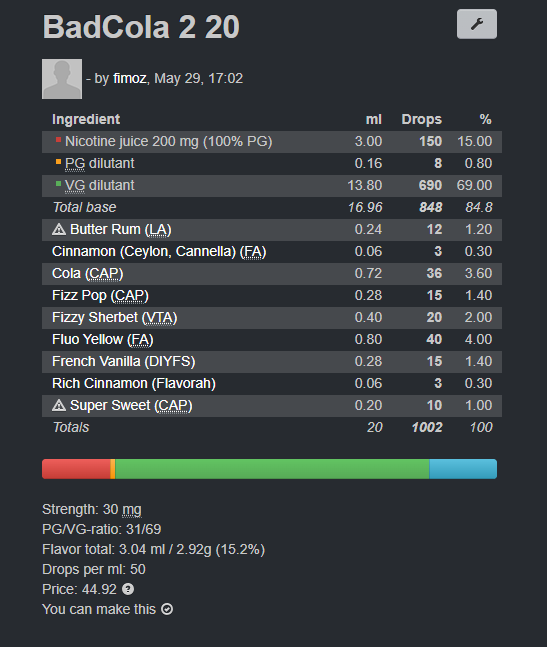This screenshot has height=647, width=547.
Task: Open the fimoz author profile link
Action: [130, 78]
